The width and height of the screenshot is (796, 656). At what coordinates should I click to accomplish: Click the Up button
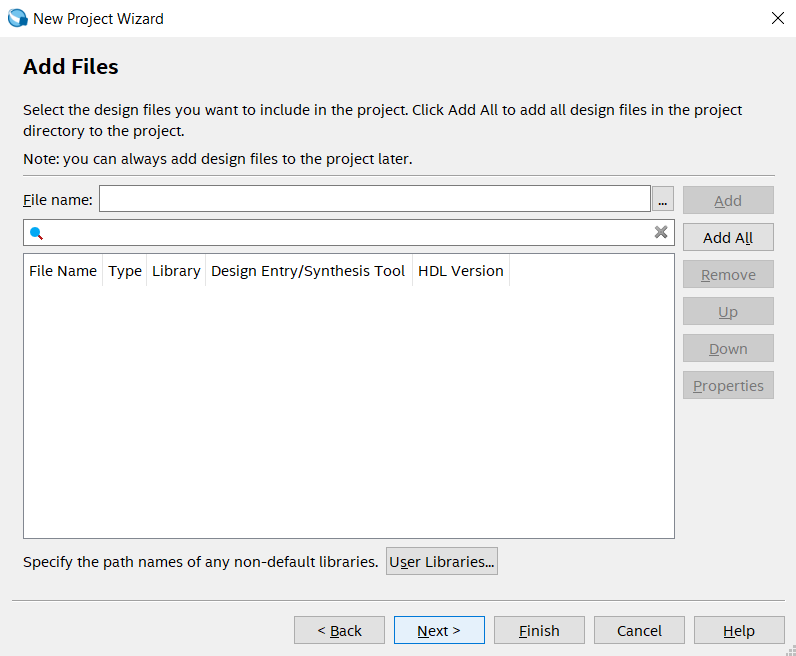(x=728, y=312)
